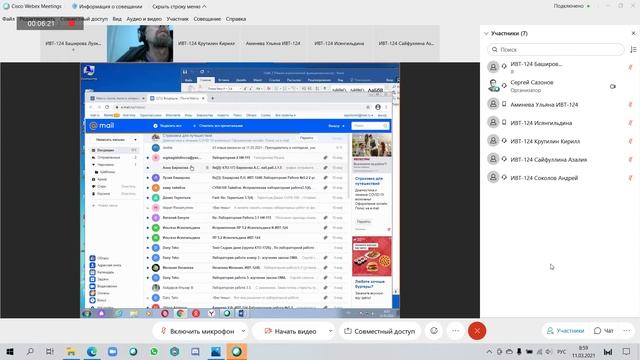The image size is (640, 360).
Task: Click phone icon next to ИВТ-124 Исянгильдина
Action: (x=504, y=122)
